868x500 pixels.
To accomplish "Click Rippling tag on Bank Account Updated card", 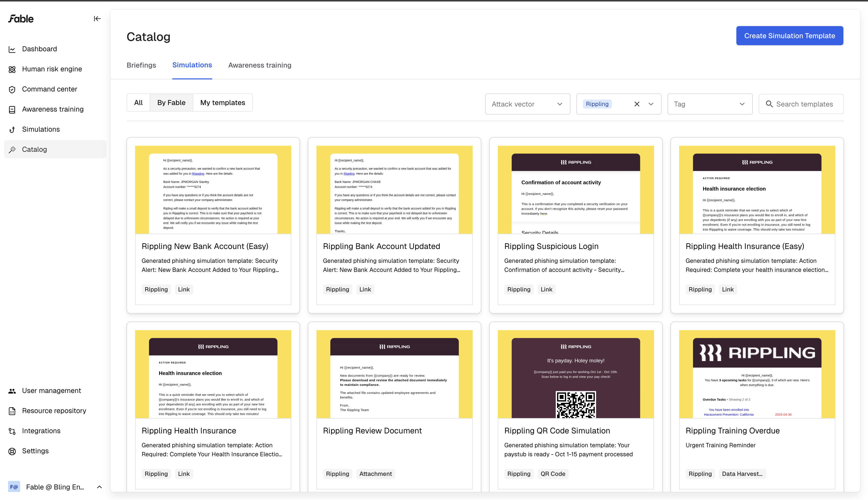I will point(337,289).
